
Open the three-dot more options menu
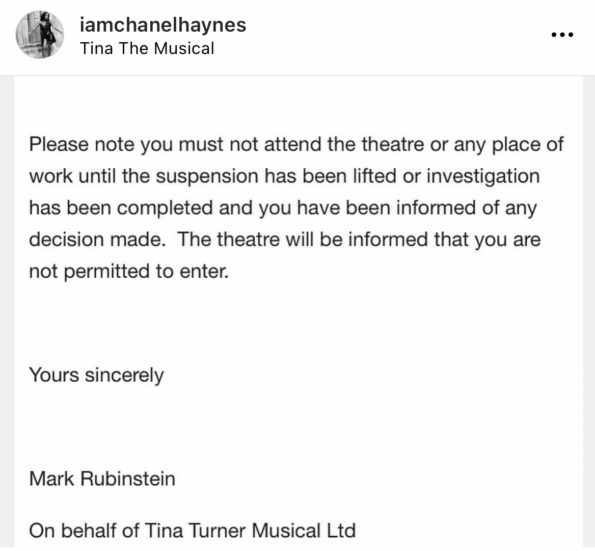tap(562, 35)
